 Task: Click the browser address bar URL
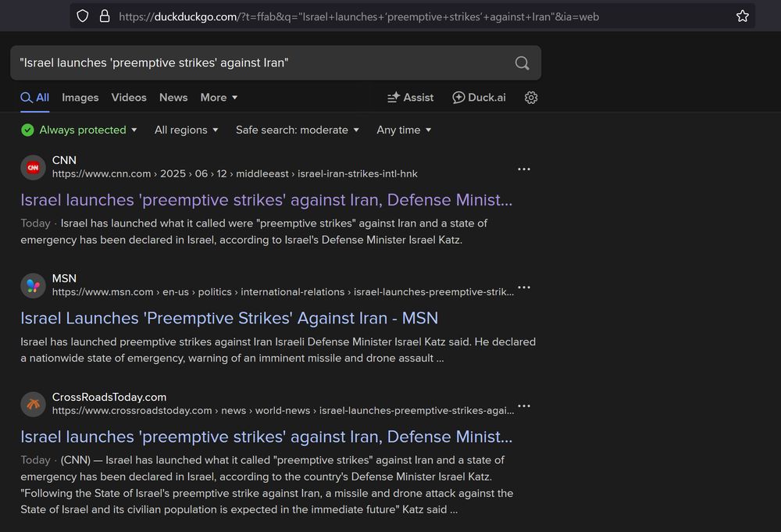[358, 17]
